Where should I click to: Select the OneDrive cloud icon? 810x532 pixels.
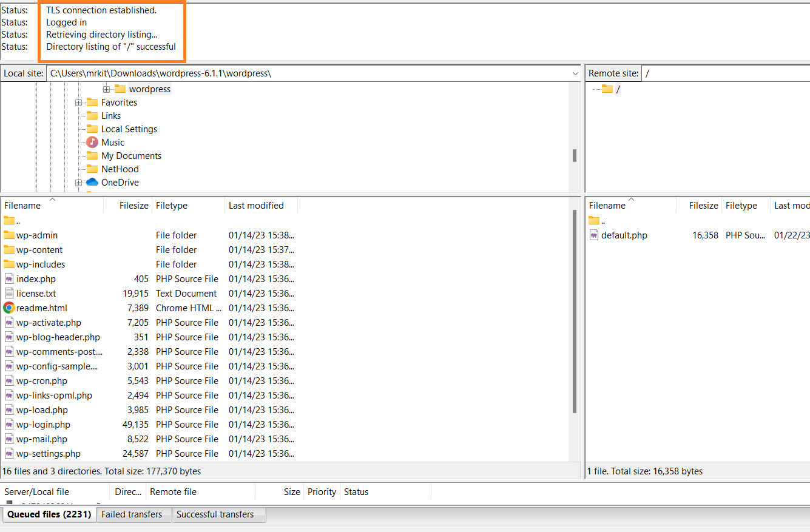tap(92, 182)
